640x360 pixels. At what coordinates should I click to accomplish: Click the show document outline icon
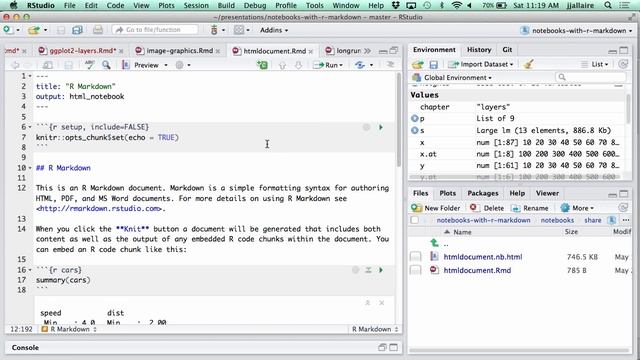click(390, 65)
